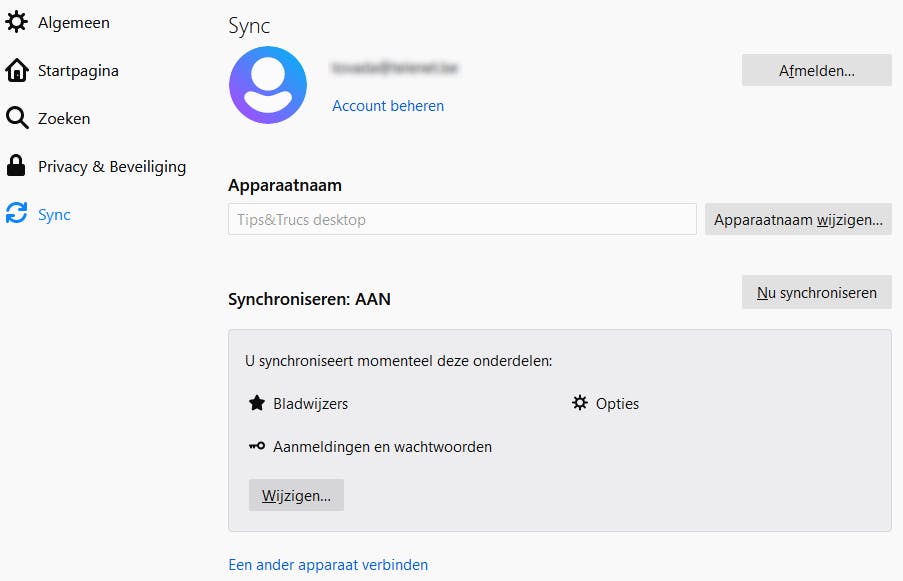Follow the Een ander apparaat verbinden link

328,565
